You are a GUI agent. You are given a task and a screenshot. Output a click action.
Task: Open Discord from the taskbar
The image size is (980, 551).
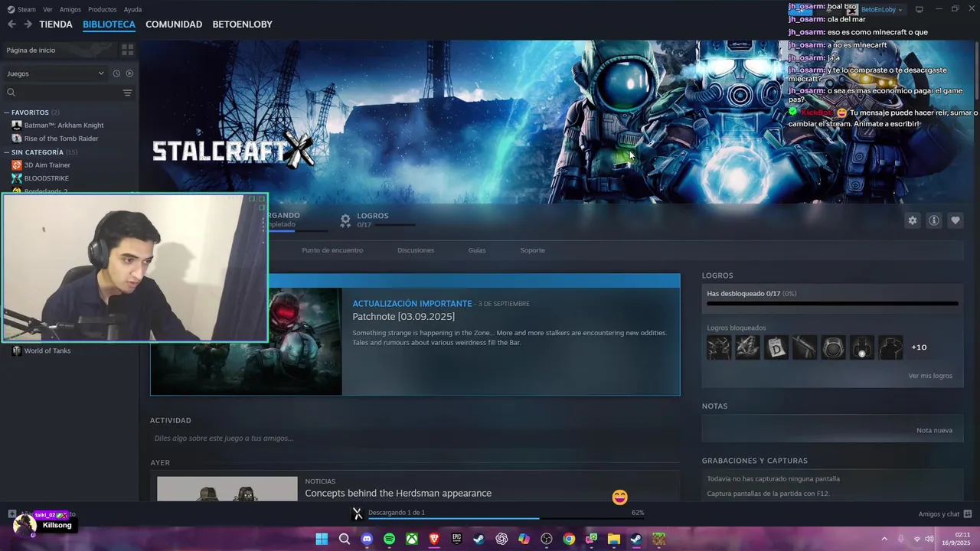367,539
